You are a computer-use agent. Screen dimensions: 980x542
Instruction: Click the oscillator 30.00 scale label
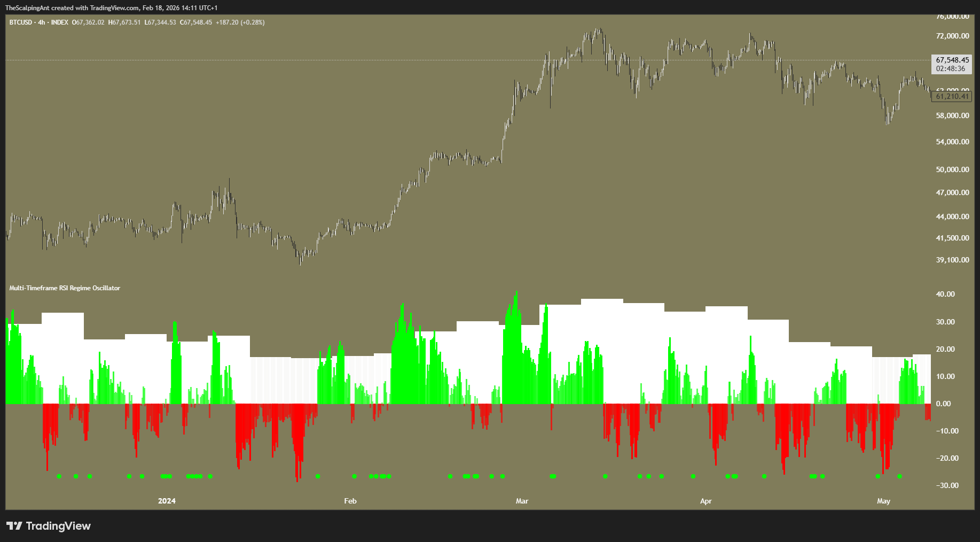point(945,322)
